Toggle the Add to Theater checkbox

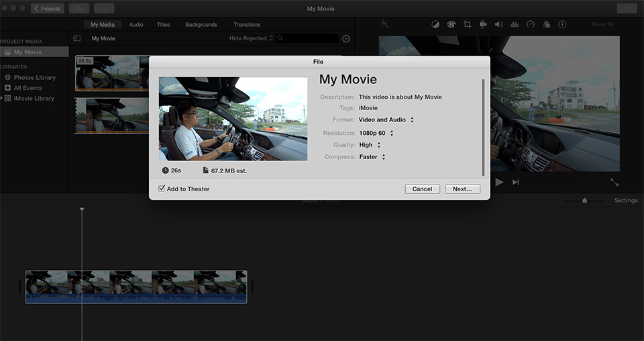pos(162,189)
